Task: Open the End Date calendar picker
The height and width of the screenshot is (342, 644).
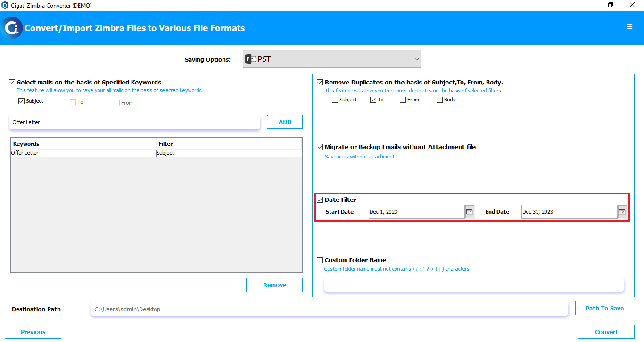Action: coord(622,212)
